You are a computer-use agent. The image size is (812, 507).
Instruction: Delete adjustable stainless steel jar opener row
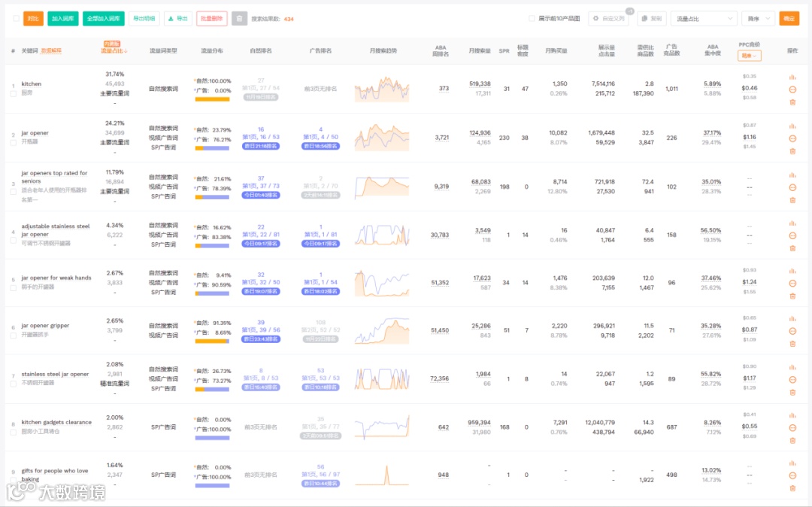(792, 248)
